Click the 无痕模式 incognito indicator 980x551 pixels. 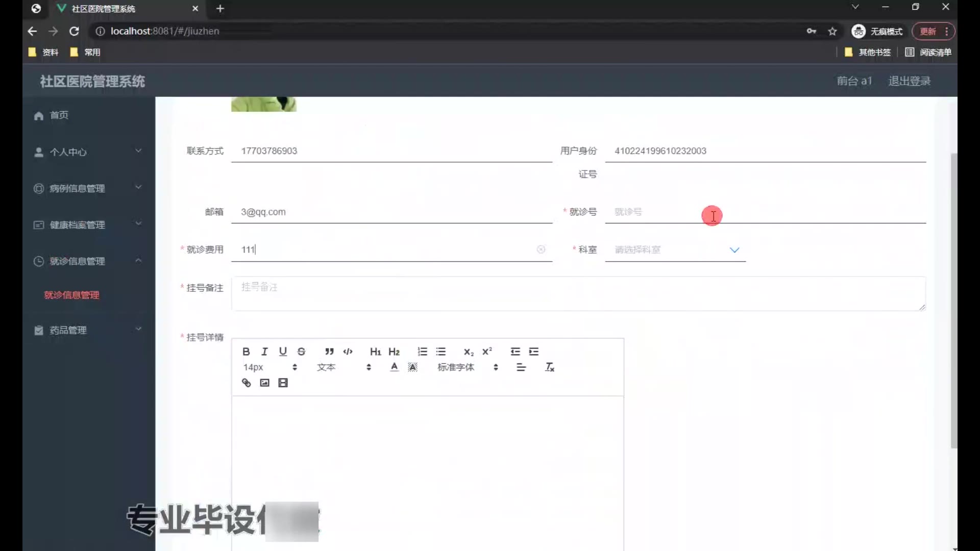pos(877,31)
